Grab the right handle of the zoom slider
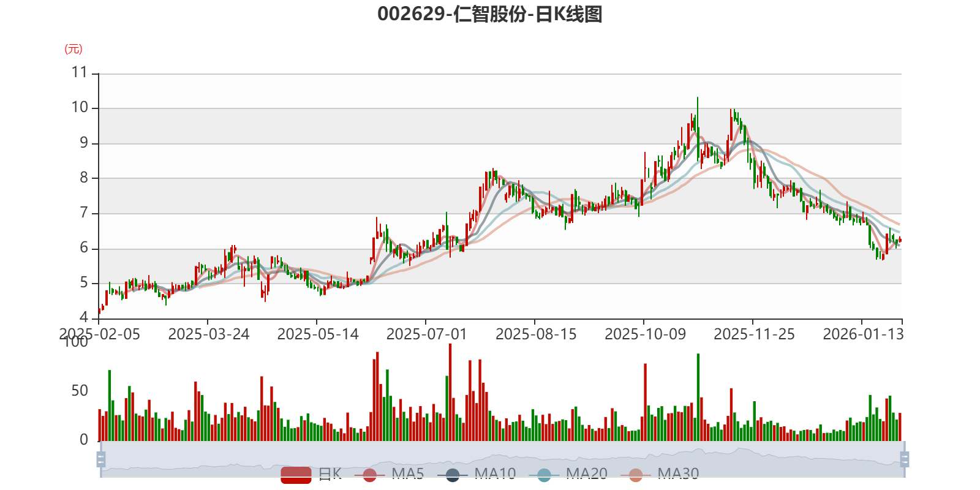The height and width of the screenshot is (490, 980). (x=905, y=459)
